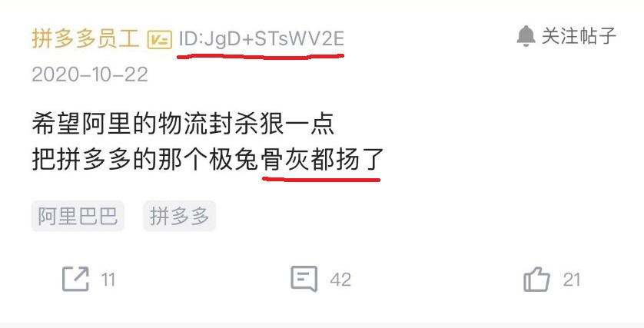The image size is (644, 328).
Task: Click the bell icon to follow post
Action: (x=526, y=36)
